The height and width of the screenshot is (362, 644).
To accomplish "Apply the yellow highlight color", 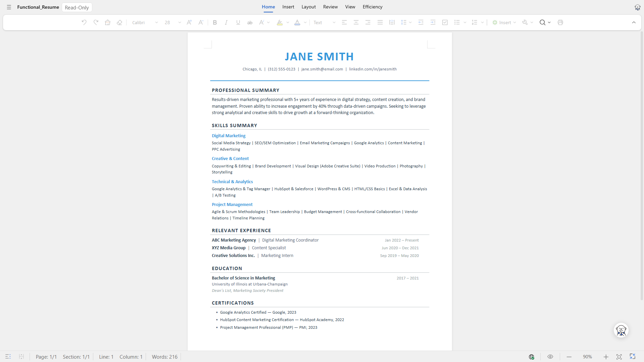I will point(280,22).
